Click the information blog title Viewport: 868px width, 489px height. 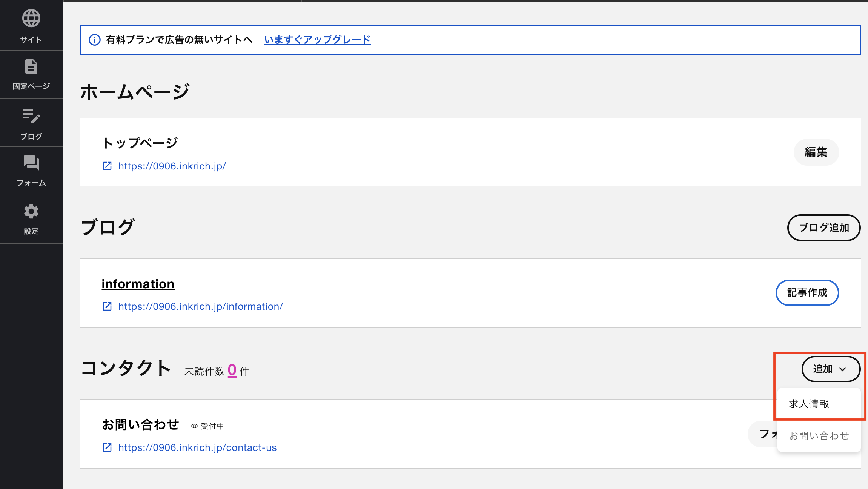pyautogui.click(x=138, y=284)
